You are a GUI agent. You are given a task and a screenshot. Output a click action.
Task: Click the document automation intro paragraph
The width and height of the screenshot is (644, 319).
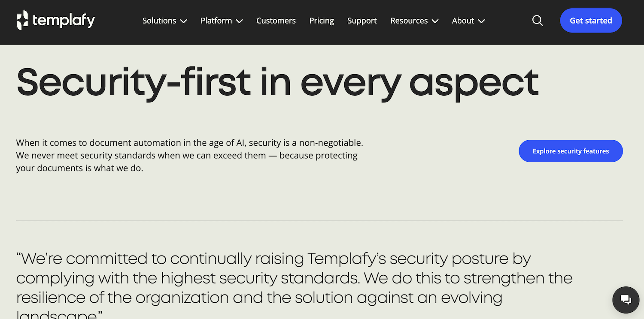tap(189, 155)
